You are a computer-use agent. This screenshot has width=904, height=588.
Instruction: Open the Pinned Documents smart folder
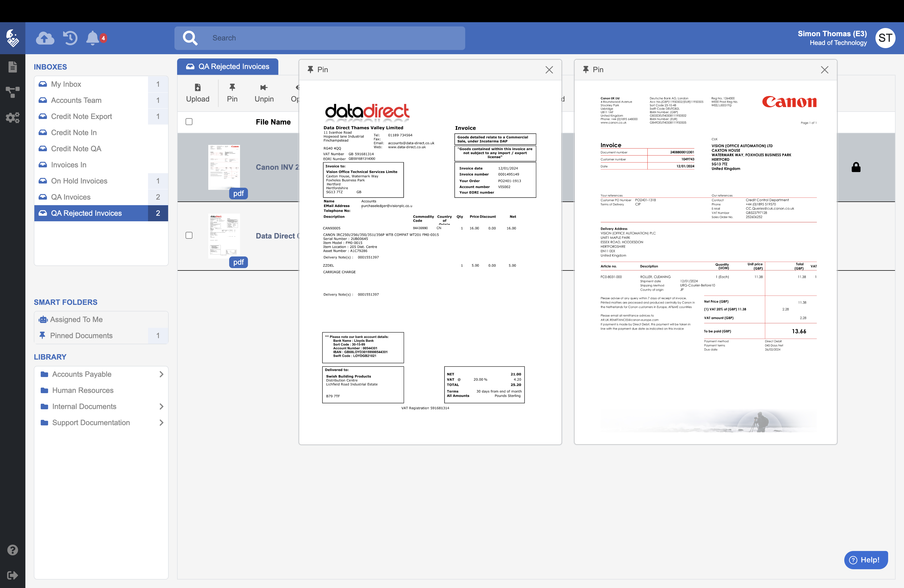(x=81, y=336)
